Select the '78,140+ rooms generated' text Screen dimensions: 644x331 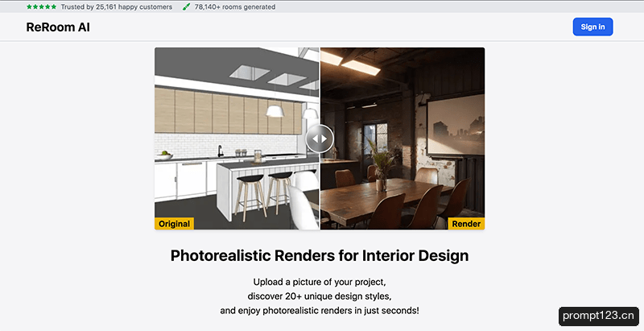[x=235, y=7]
